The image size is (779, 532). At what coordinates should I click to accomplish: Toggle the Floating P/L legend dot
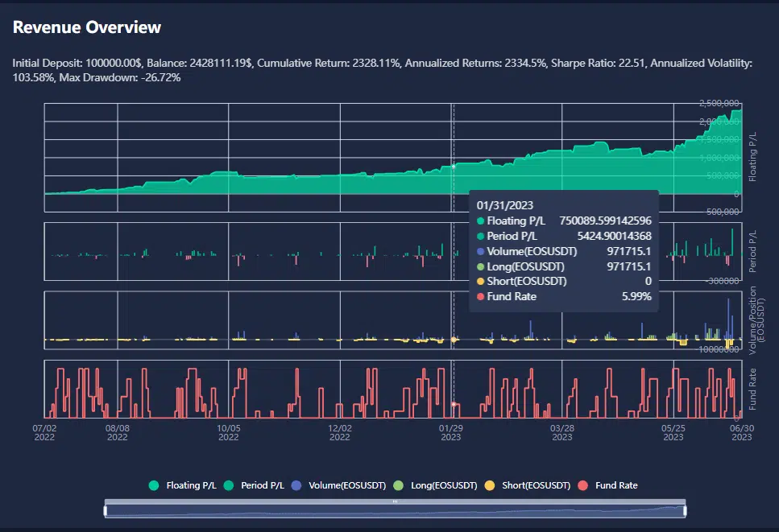click(x=155, y=485)
